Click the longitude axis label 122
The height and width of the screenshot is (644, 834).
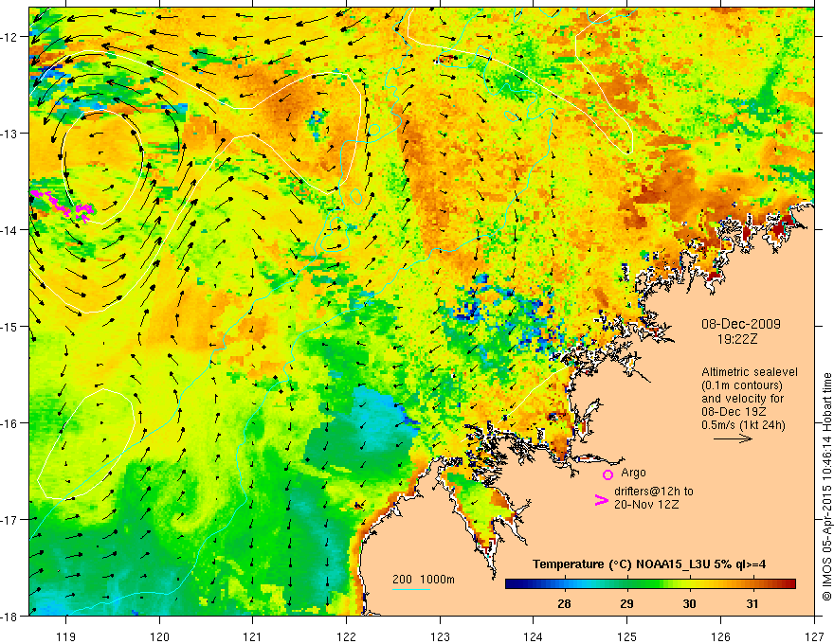point(346,636)
